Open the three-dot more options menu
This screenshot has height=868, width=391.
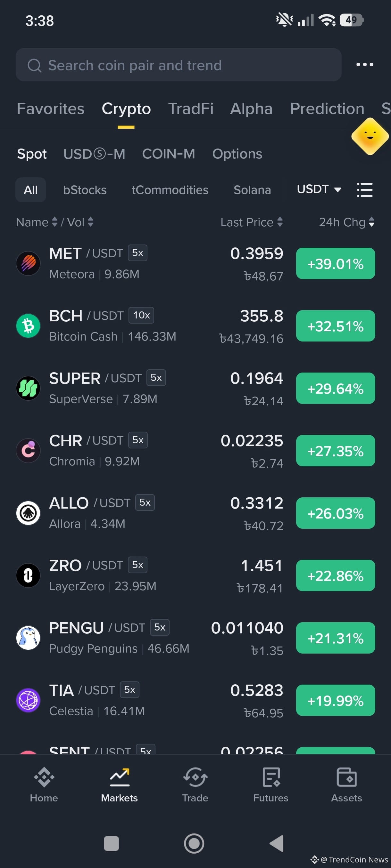[x=365, y=64]
